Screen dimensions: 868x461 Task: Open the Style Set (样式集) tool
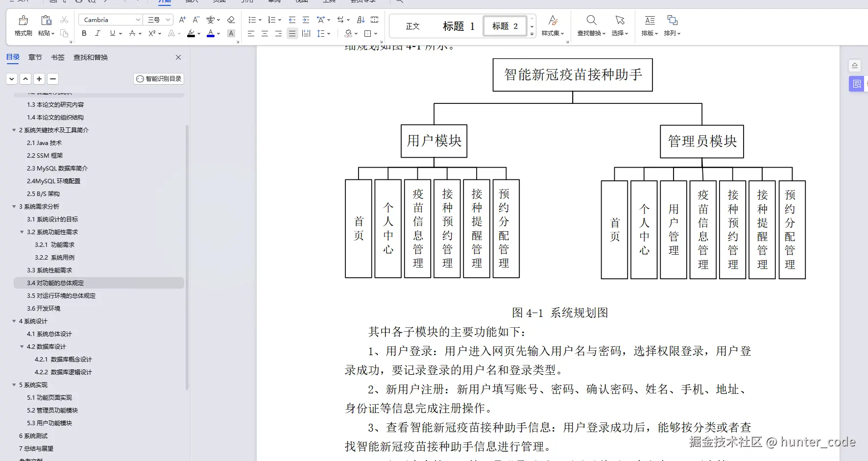point(553,25)
